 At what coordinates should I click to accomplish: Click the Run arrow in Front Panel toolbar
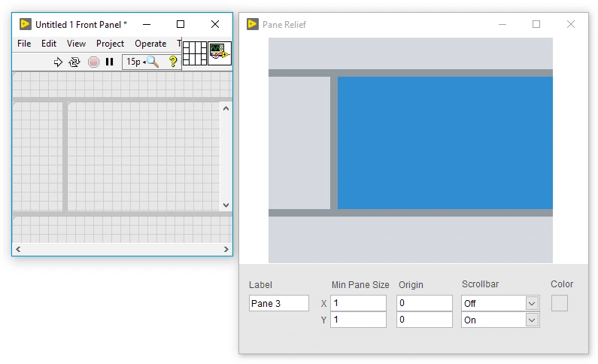coord(58,62)
